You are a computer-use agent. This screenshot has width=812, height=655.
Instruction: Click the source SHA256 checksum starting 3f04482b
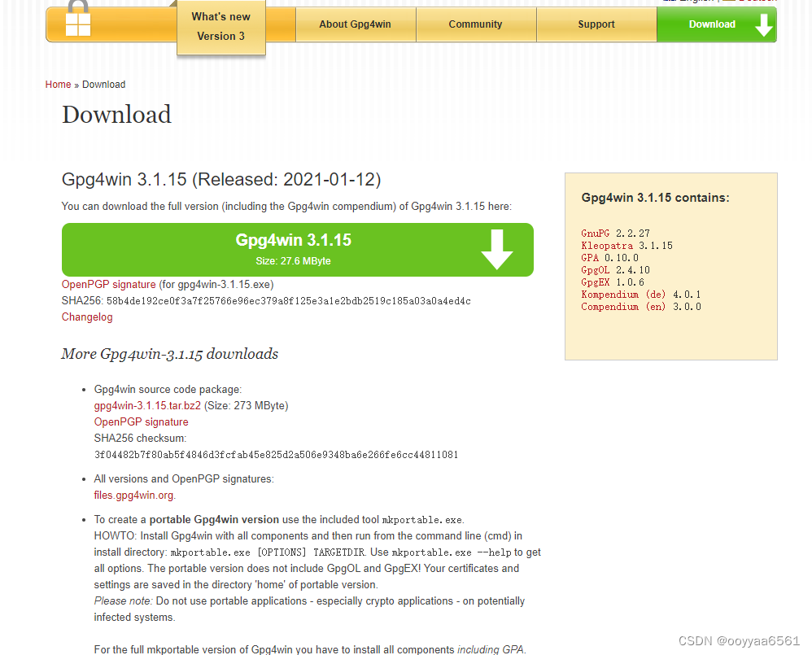pos(276,455)
